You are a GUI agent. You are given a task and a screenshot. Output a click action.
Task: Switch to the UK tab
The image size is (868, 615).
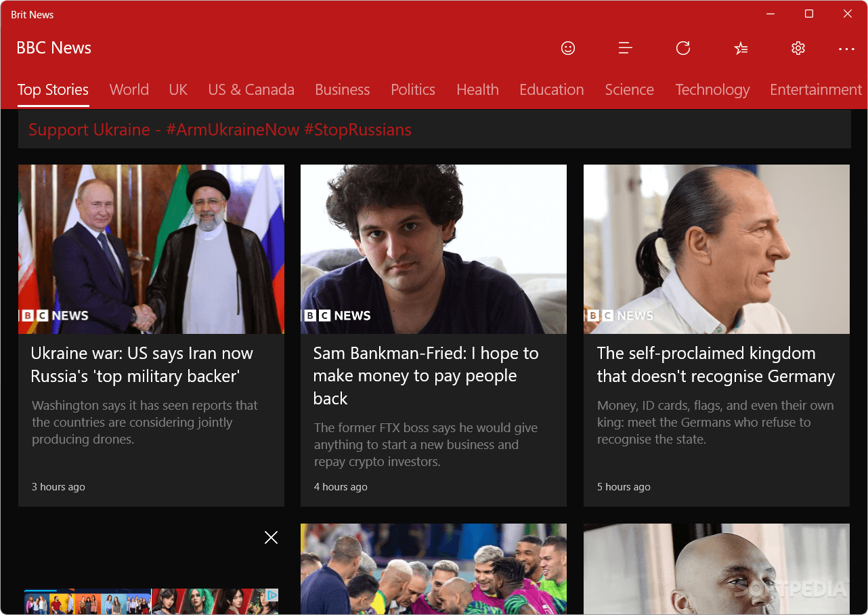[x=178, y=90]
